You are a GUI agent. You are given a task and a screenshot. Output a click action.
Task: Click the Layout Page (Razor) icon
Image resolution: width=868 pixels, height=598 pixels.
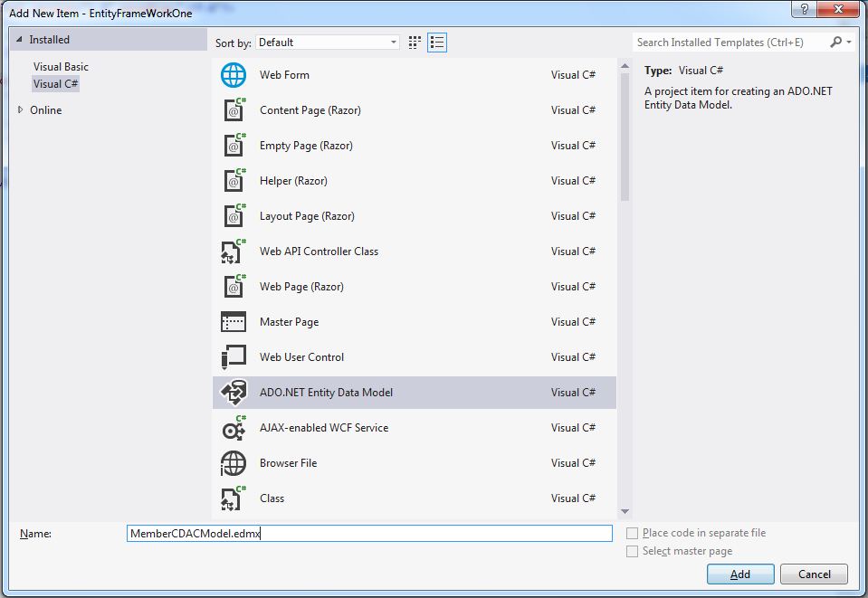point(234,216)
